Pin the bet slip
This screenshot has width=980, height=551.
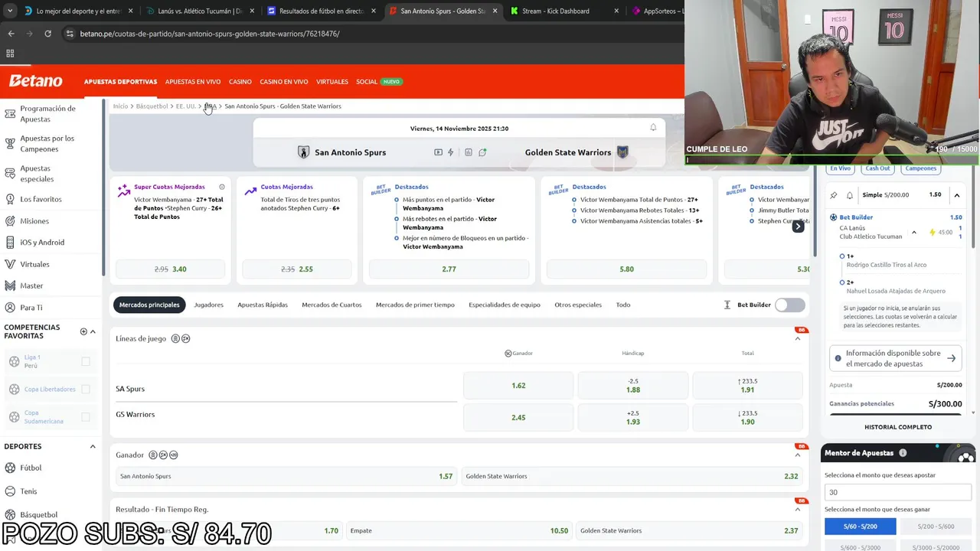click(834, 195)
